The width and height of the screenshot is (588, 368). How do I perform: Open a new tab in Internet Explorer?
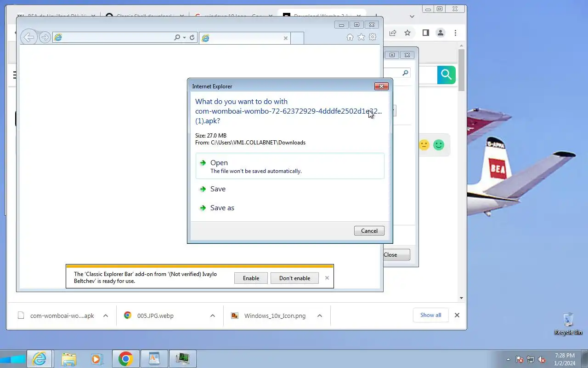click(x=297, y=38)
